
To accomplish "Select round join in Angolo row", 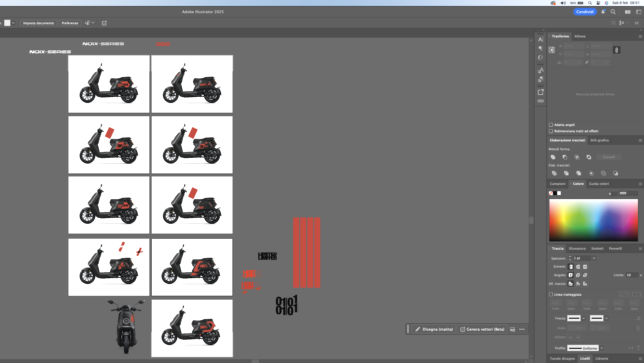I will point(578,275).
